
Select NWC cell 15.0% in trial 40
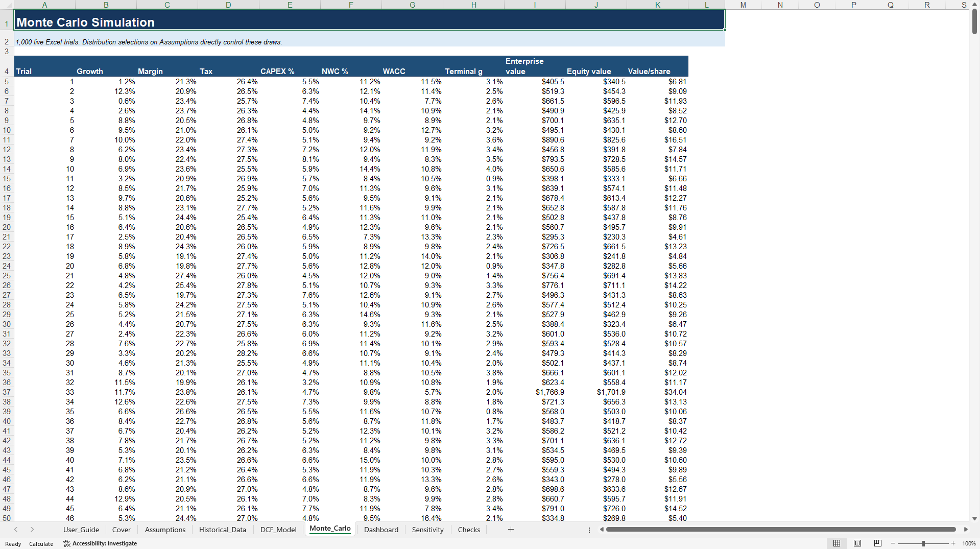coord(351,460)
